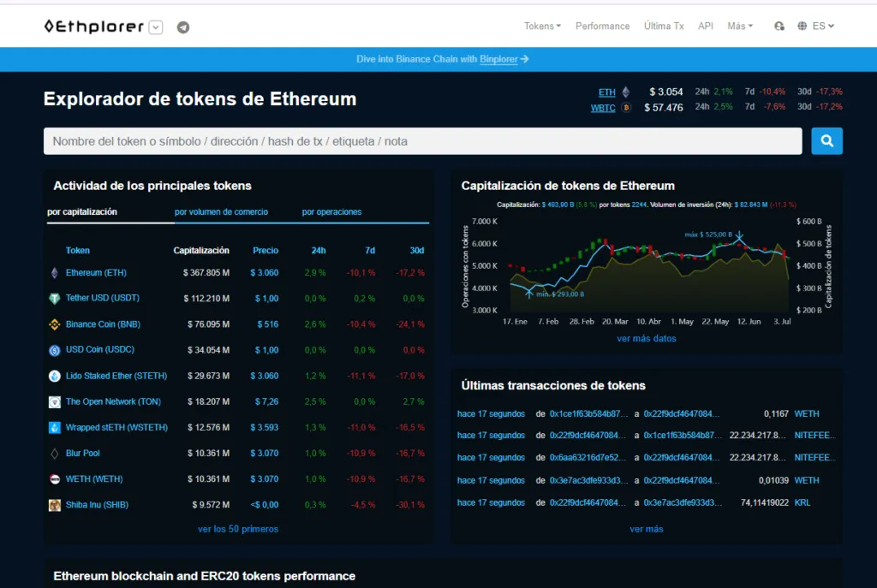Expand the Ethplorer logo dropdown arrow
Image resolution: width=877 pixels, height=588 pixels.
coord(155,27)
